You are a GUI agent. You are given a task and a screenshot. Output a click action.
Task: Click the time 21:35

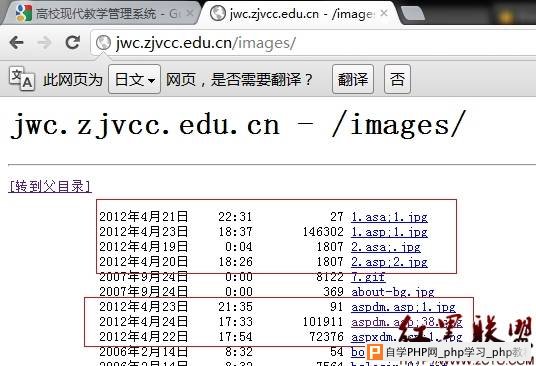235,307
